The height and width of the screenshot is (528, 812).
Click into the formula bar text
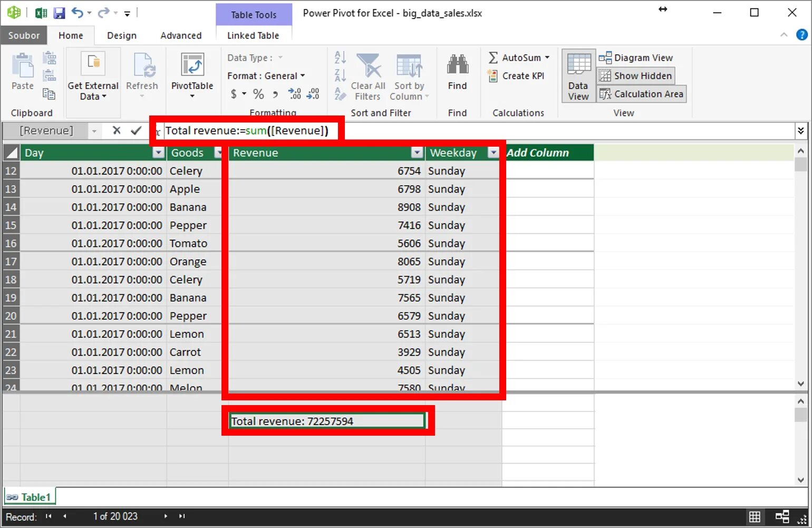[247, 130]
